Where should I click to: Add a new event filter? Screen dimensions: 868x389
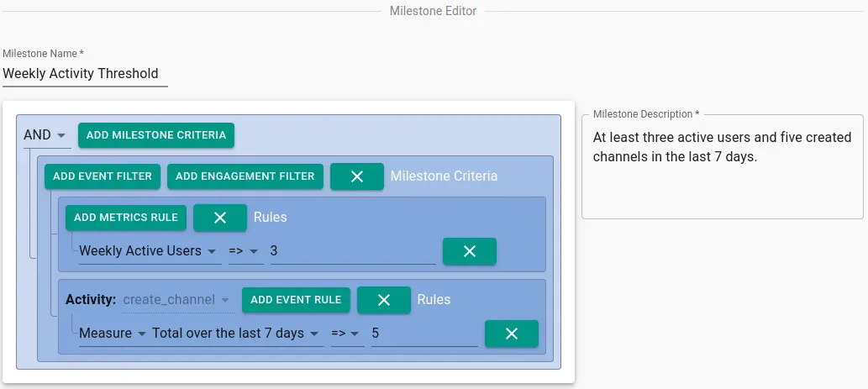[103, 176]
